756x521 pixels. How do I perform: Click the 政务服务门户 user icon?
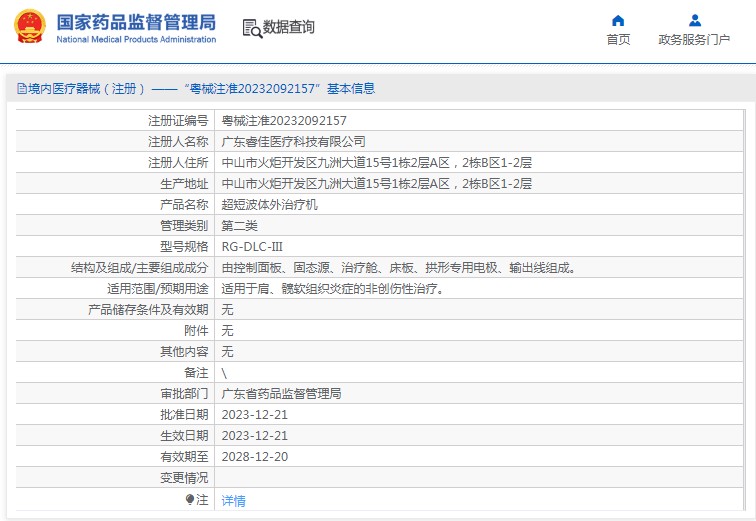695,21
